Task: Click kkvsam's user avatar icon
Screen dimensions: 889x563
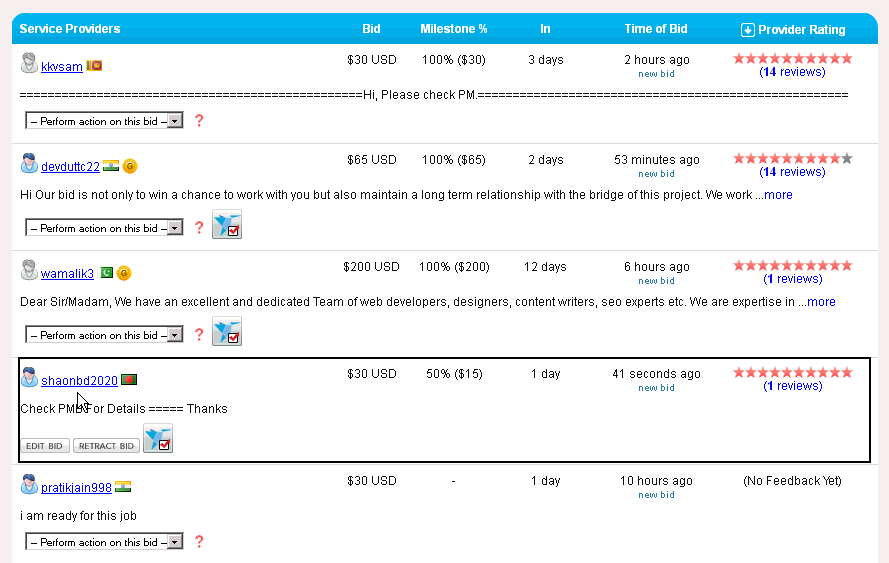Action: click(x=30, y=63)
